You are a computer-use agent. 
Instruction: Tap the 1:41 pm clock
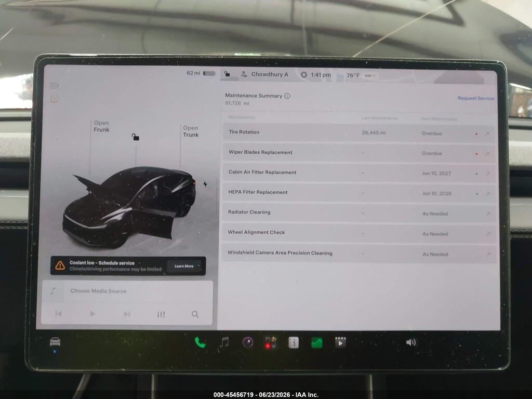321,75
